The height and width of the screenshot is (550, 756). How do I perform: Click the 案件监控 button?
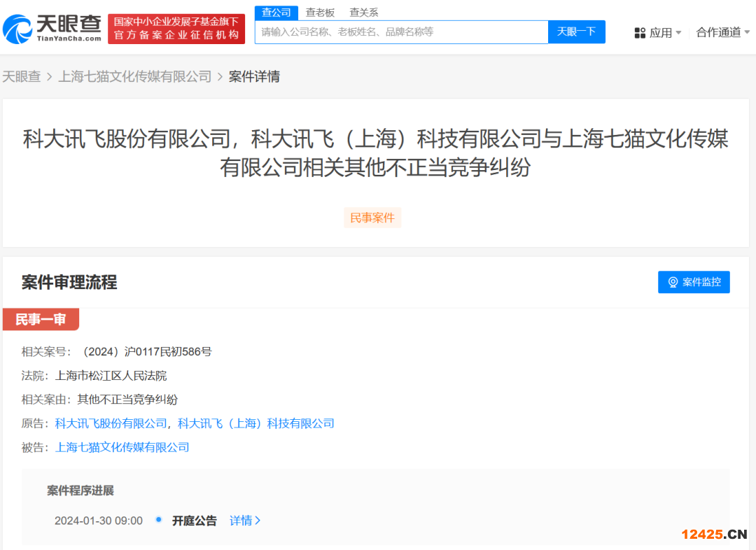pyautogui.click(x=694, y=282)
